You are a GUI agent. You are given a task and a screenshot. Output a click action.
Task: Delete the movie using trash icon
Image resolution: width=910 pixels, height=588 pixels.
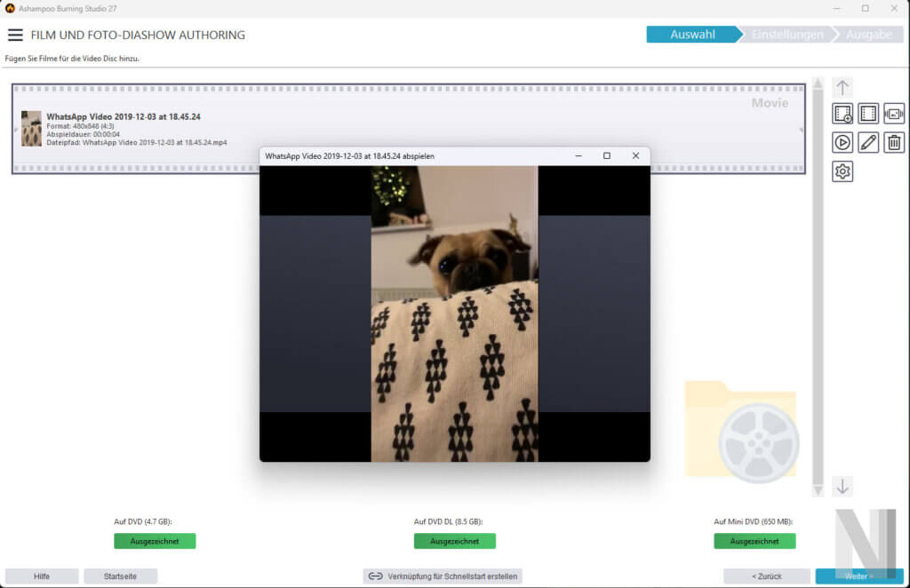tap(893, 142)
